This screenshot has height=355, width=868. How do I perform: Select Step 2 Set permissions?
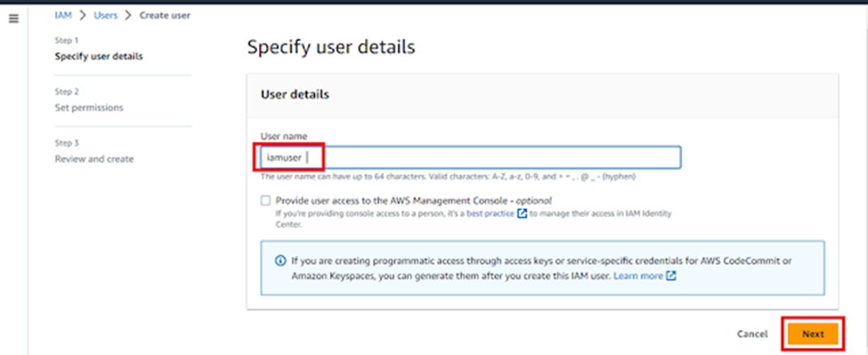[x=89, y=108]
